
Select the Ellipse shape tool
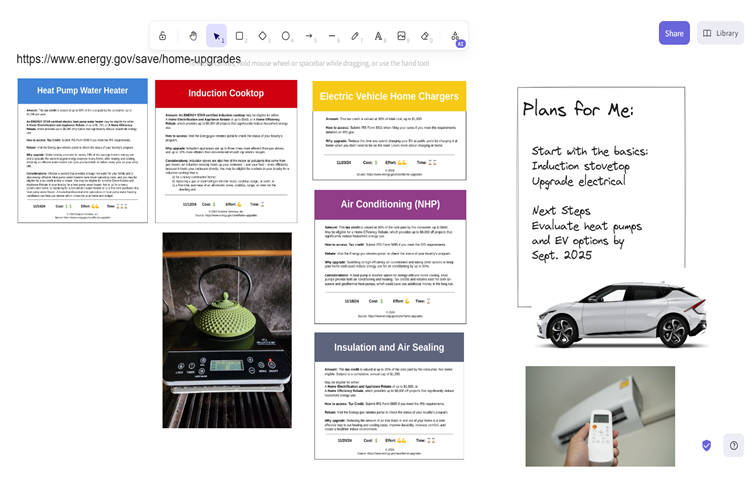pyautogui.click(x=286, y=36)
